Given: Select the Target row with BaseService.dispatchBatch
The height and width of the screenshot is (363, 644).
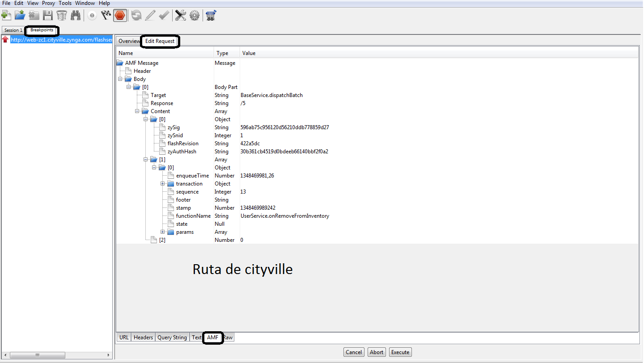Looking at the screenshot, I should [377, 95].
